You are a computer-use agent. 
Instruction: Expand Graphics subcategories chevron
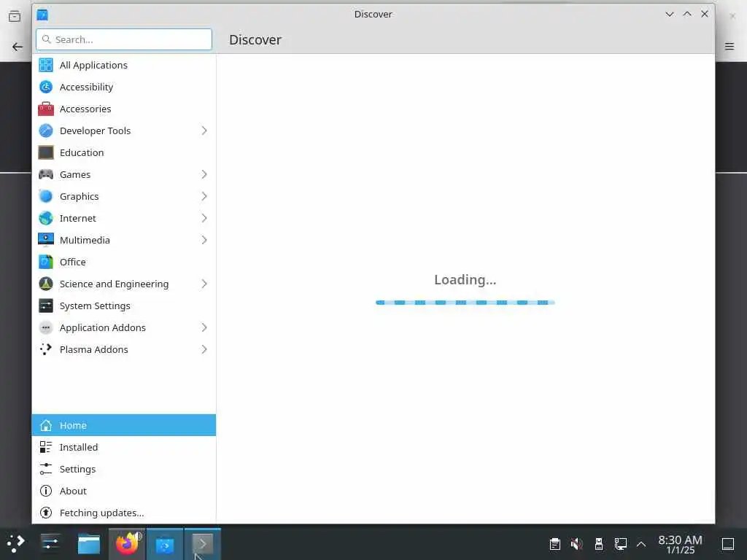tap(204, 196)
